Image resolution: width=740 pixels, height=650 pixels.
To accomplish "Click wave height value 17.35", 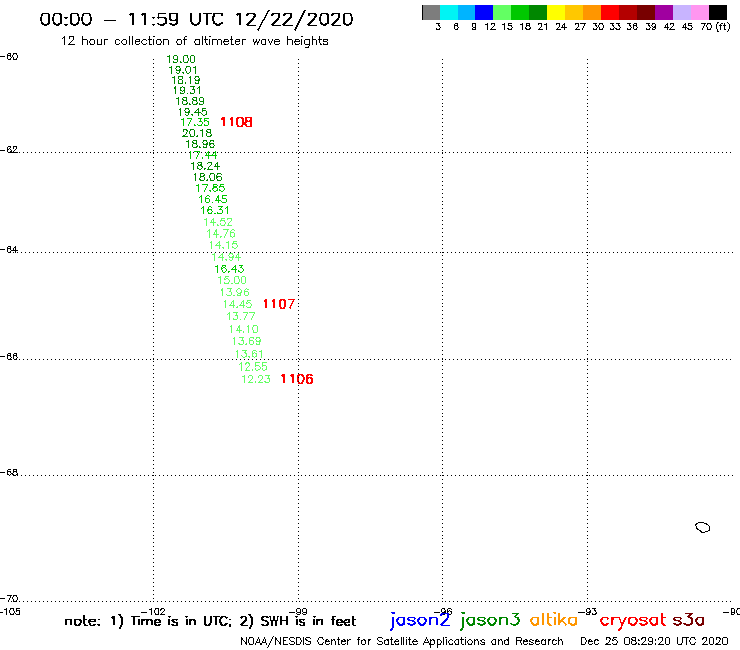I will pyautogui.click(x=195, y=122).
